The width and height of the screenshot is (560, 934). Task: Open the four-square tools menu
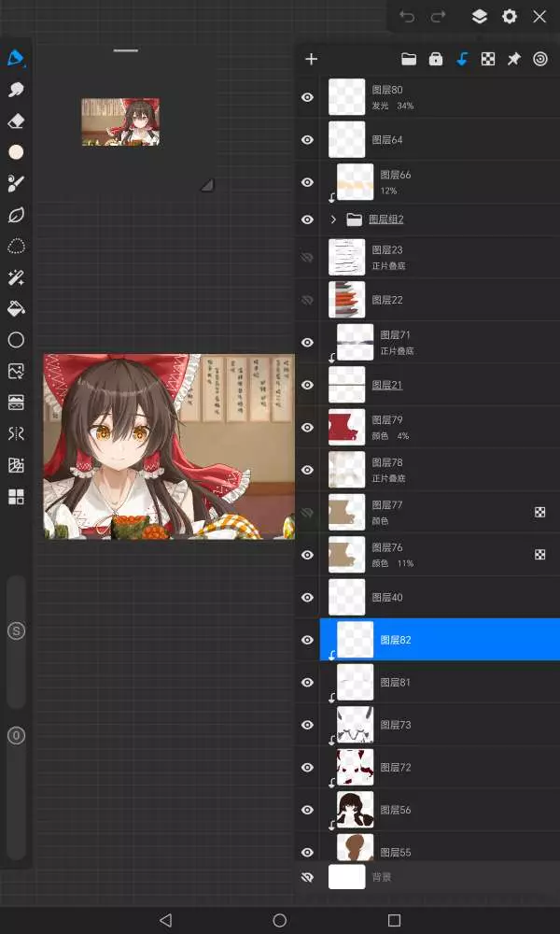[16, 497]
